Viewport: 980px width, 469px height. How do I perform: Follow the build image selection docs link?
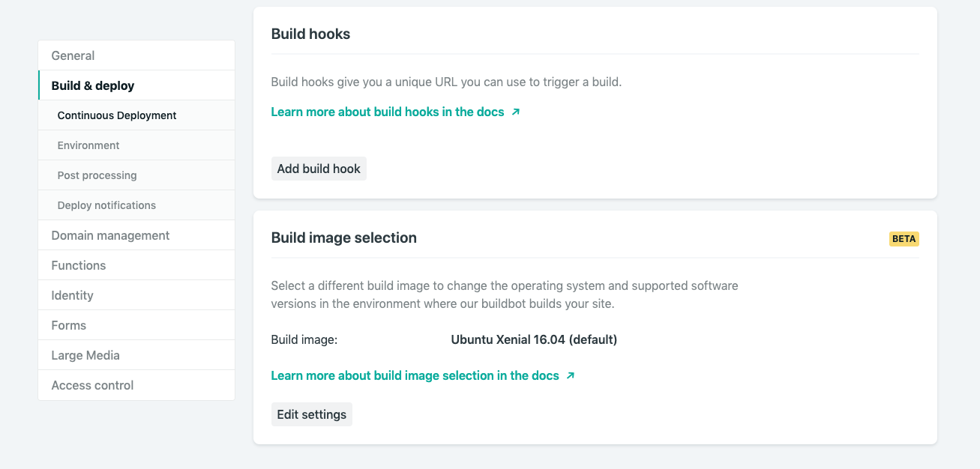point(415,375)
